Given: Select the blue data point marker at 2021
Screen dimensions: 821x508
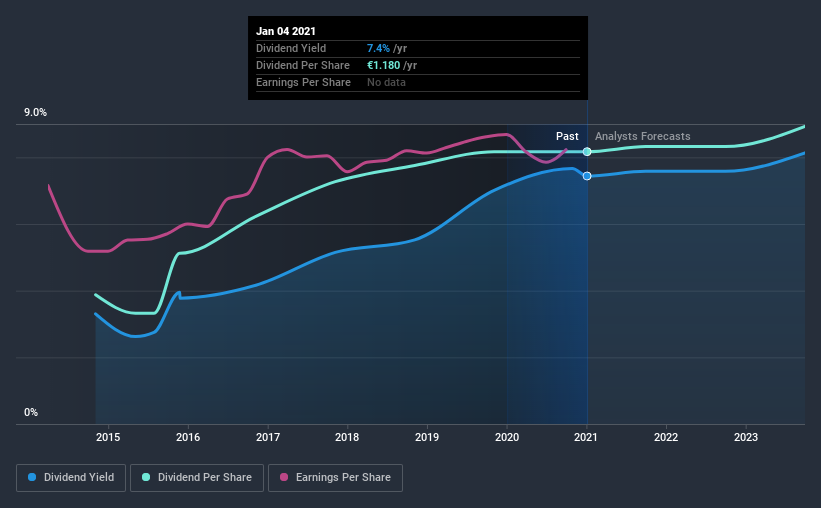Looking at the screenshot, I should 587,176.
